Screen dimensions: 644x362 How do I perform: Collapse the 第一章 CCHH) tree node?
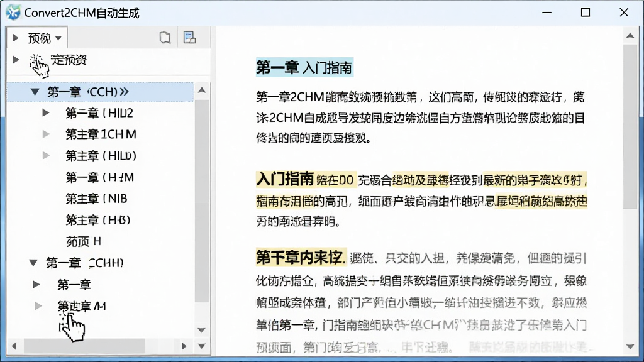point(33,263)
